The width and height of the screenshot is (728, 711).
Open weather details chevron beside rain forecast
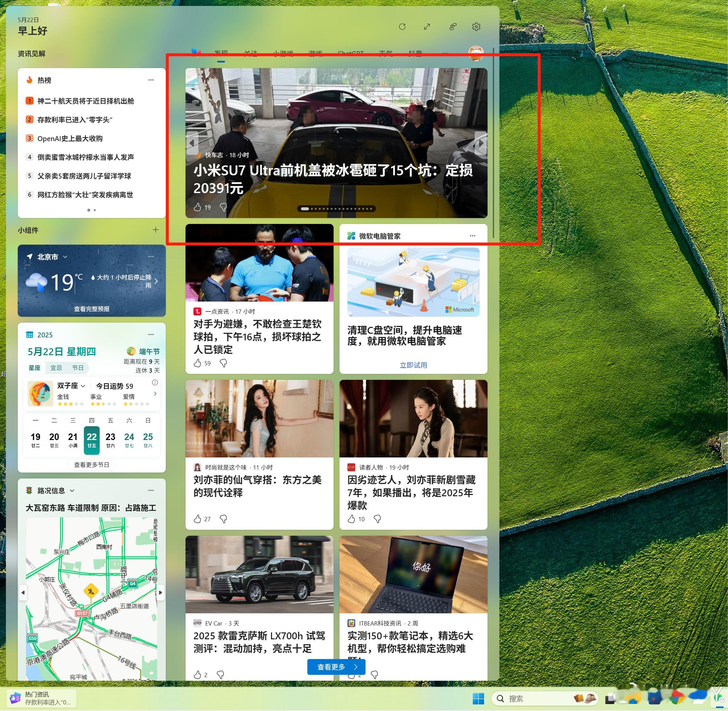pyautogui.click(x=156, y=281)
